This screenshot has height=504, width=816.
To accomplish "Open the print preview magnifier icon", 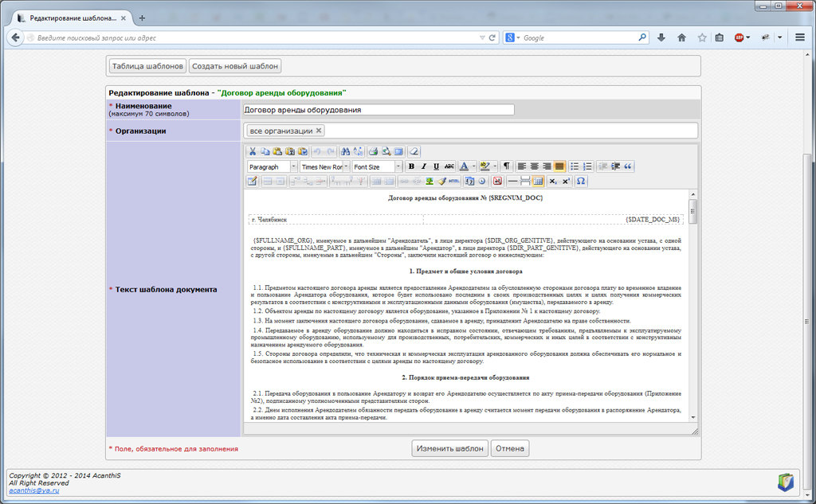I will point(386,151).
